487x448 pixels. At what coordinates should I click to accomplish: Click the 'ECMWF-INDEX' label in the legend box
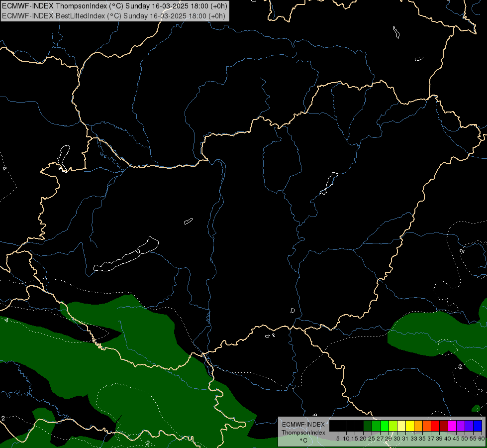(x=303, y=425)
